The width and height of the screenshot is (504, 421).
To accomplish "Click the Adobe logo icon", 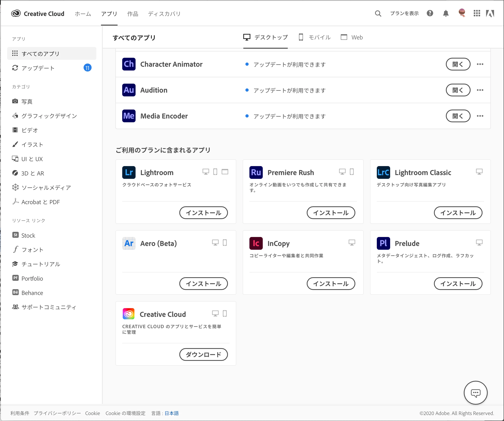I will (490, 14).
